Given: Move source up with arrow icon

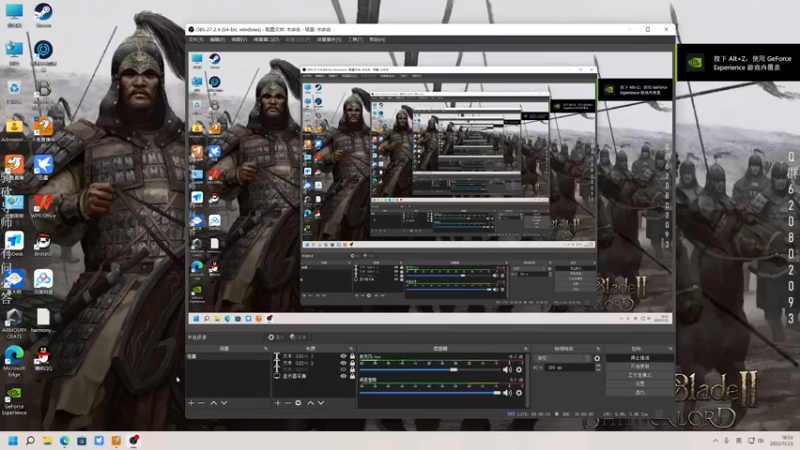Looking at the screenshot, I should pos(310,403).
